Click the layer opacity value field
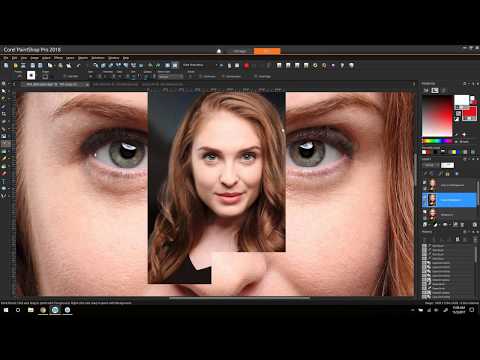The image size is (480, 360). pos(447,165)
